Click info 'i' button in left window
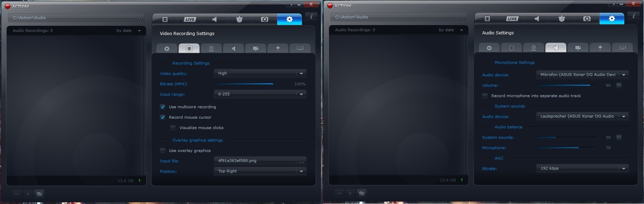The image size is (644, 204). point(311,16)
